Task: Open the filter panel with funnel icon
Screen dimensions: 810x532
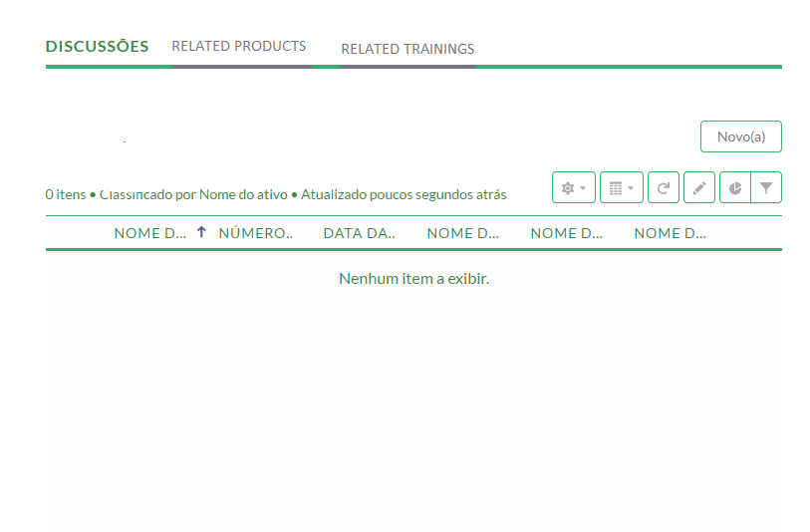Action: (766, 188)
